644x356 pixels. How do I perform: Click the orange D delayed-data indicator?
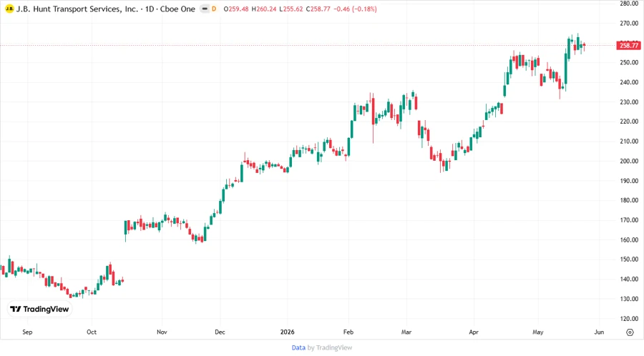(214, 9)
